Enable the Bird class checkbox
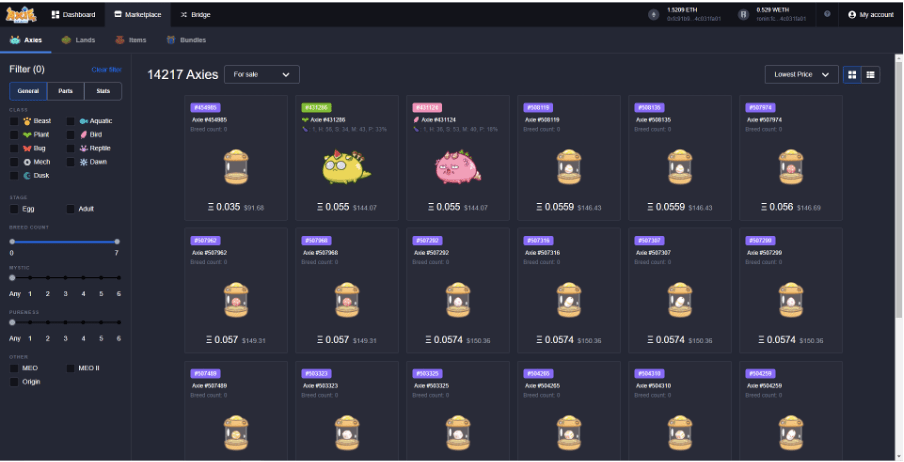This screenshot has width=904, height=462. click(70, 134)
